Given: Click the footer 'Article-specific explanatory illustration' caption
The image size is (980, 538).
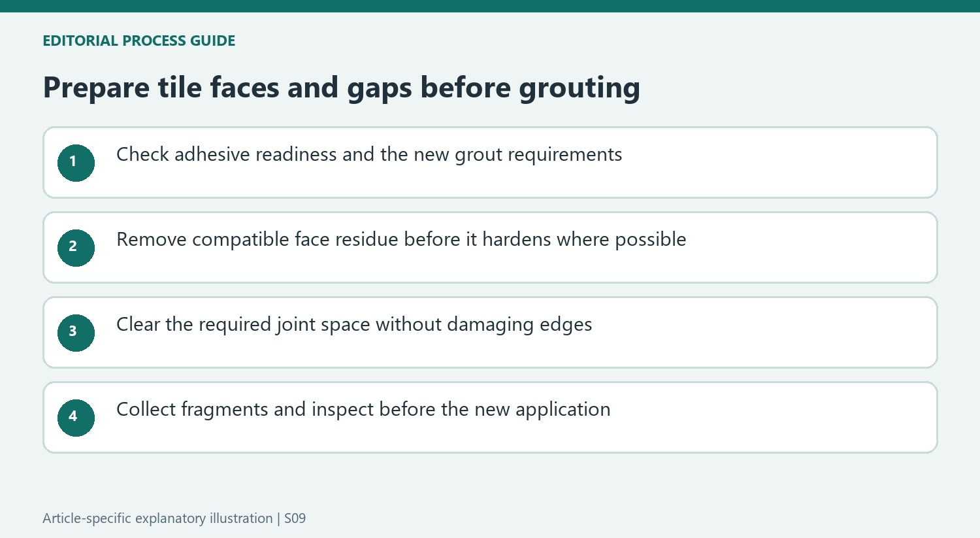Looking at the screenshot, I should (x=157, y=518).
